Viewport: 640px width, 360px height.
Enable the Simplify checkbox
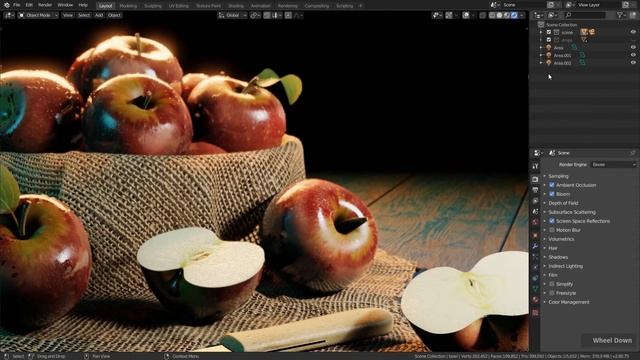coord(552,284)
